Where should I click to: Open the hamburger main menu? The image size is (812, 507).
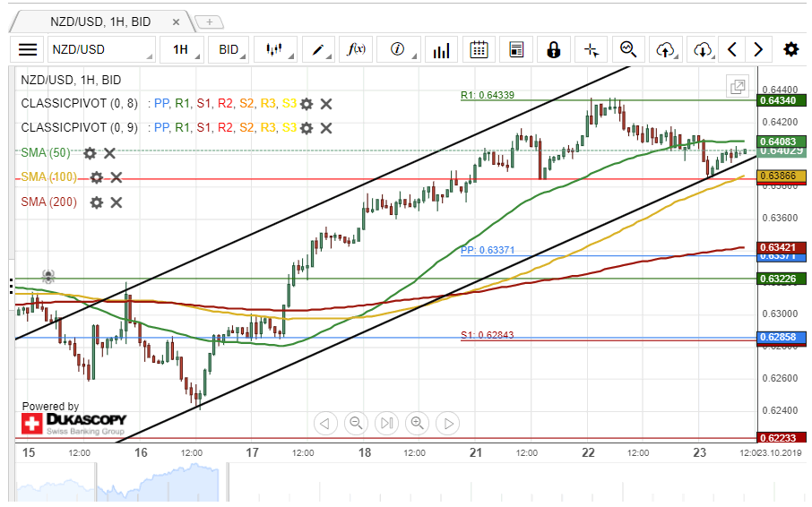click(29, 50)
